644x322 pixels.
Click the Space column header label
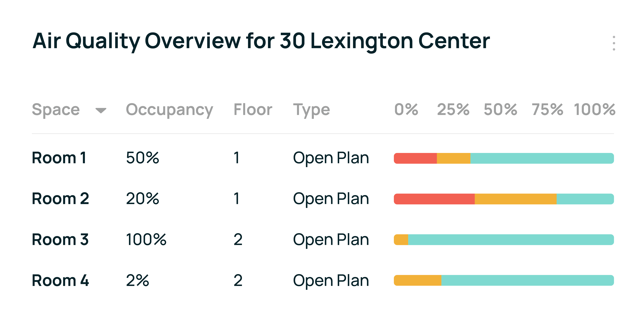point(56,110)
